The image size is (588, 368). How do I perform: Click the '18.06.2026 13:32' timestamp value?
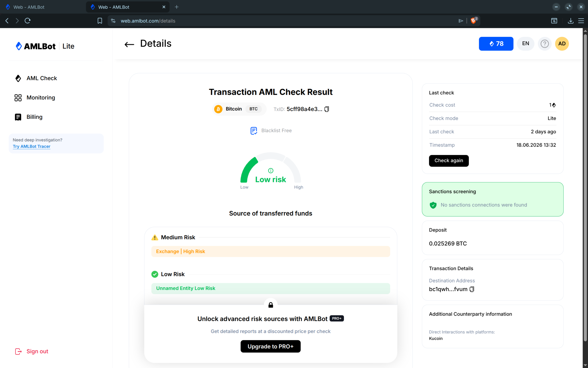pos(536,145)
